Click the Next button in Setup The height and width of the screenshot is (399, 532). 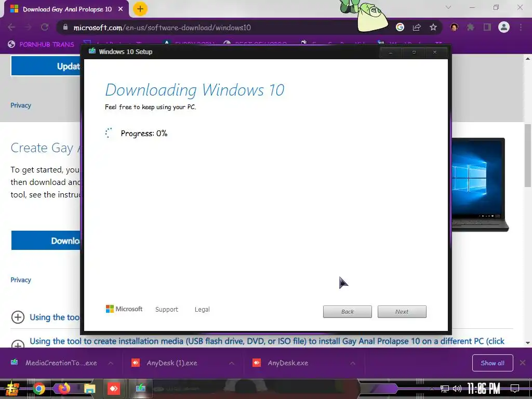[402, 312]
